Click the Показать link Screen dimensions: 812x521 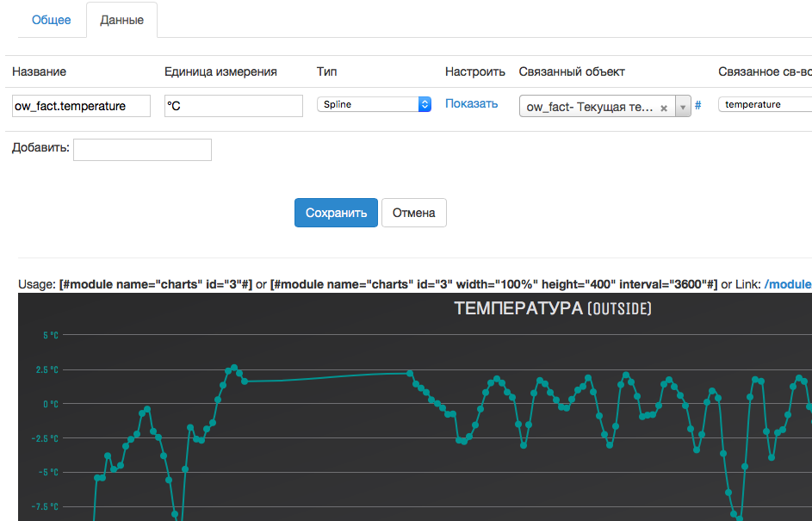[x=471, y=104]
